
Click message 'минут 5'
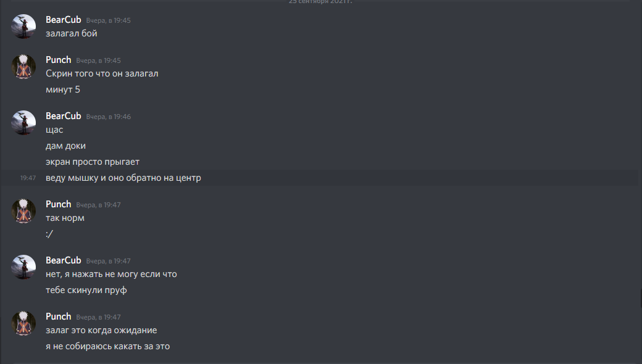click(x=63, y=89)
